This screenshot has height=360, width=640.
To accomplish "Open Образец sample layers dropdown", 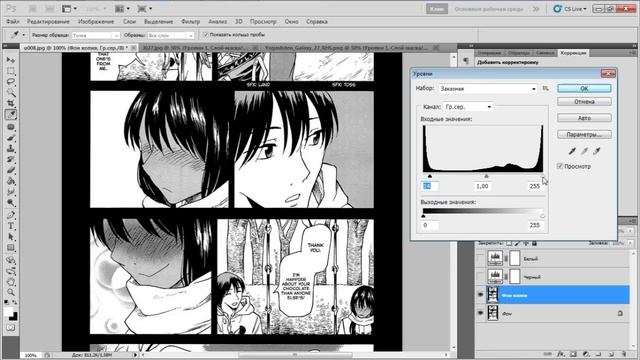I will pos(170,36).
